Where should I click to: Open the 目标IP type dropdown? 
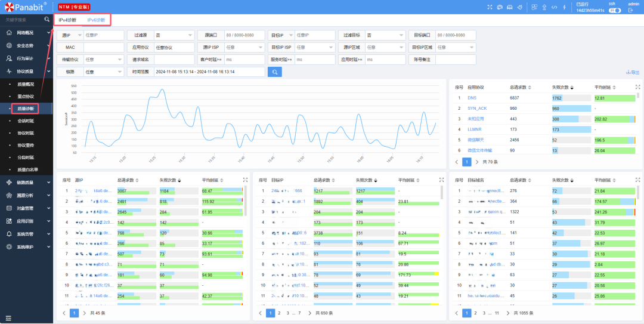coord(281,35)
